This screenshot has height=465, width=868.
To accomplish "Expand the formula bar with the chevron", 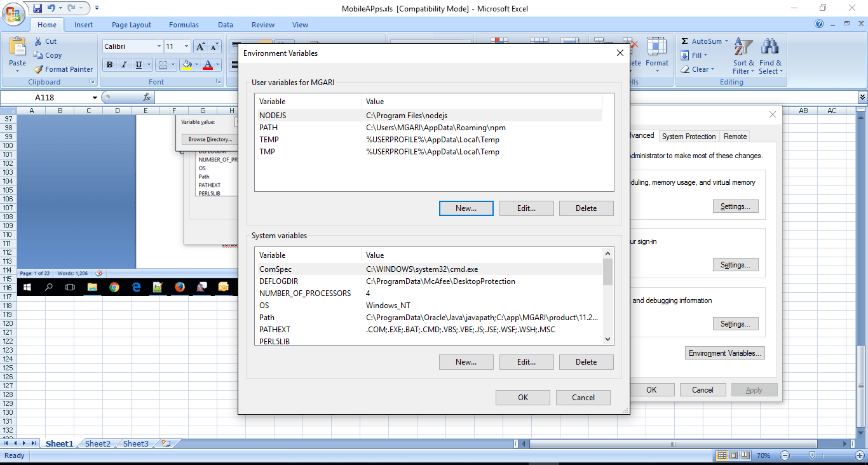I will tap(862, 97).
